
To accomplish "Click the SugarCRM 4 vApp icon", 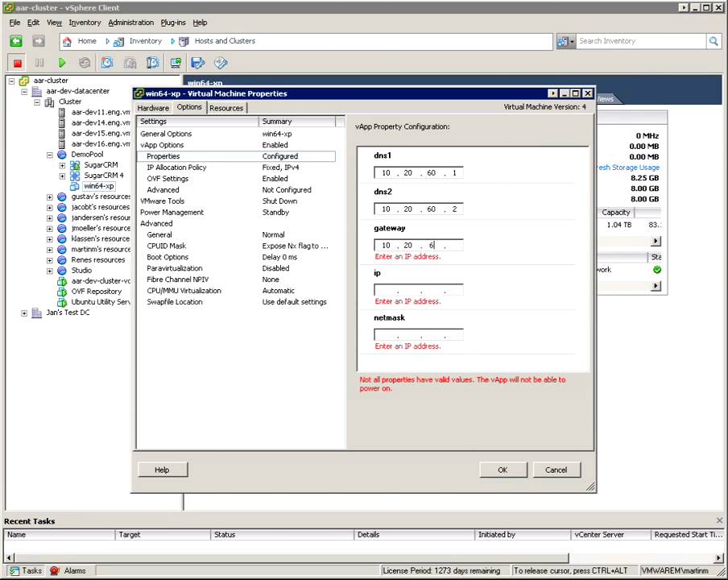I will click(75, 176).
